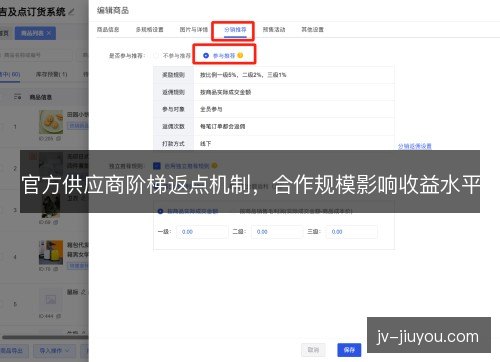Select the 不参与推荐 radio option
Screen dimensions: 500x362
156,55
